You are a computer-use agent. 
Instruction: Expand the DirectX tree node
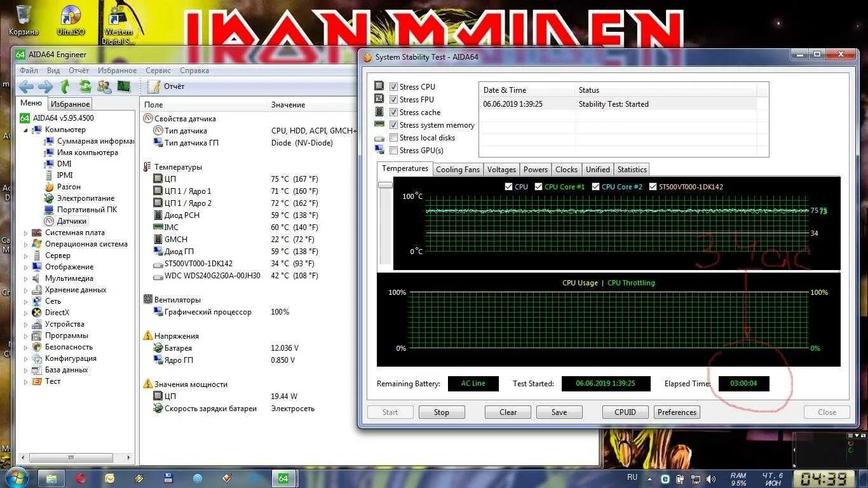(x=26, y=313)
